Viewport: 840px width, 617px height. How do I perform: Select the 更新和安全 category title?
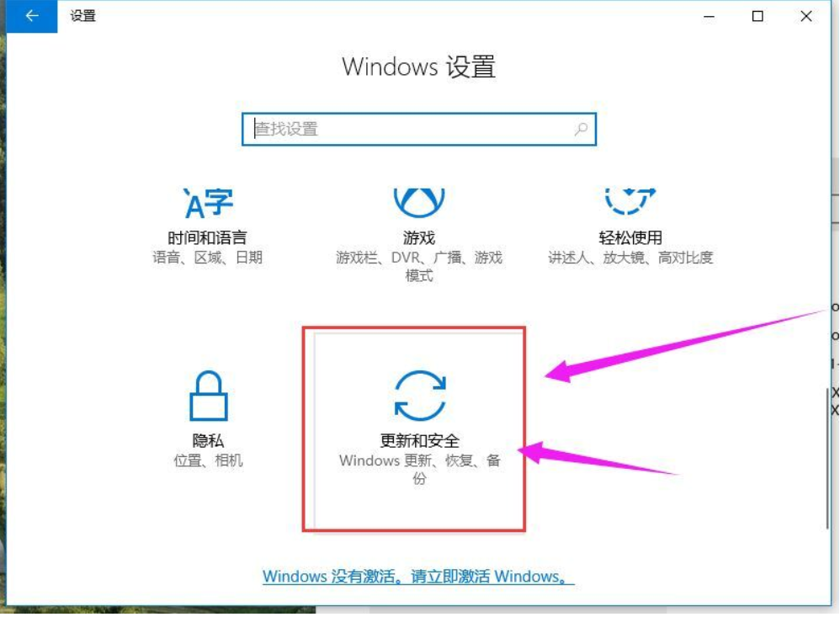click(x=419, y=440)
